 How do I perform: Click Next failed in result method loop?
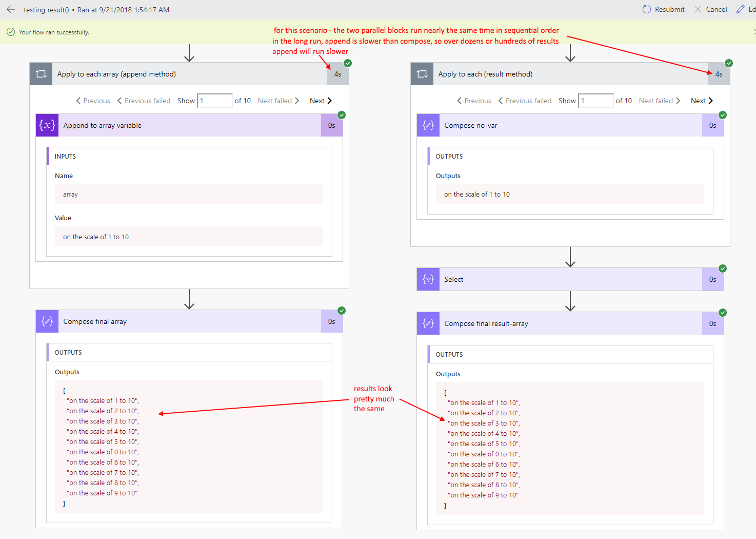pyautogui.click(x=660, y=101)
